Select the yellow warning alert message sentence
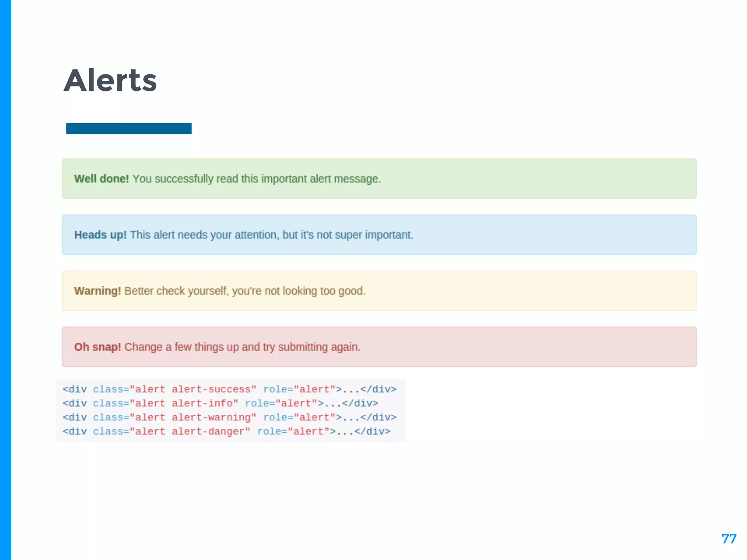This screenshot has width=747, height=560. click(x=245, y=291)
